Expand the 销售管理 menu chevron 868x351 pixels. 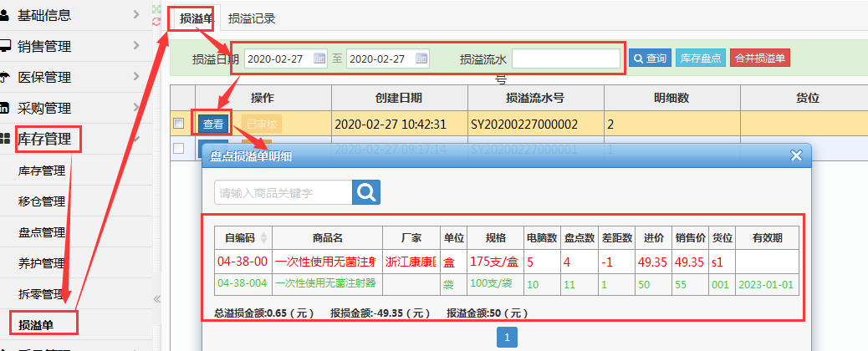pos(136,45)
